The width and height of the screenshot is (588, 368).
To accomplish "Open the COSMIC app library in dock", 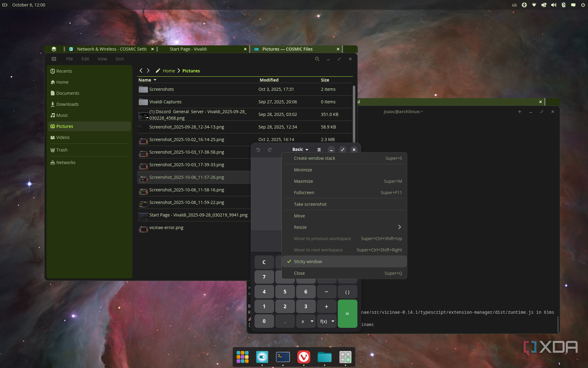I will pyautogui.click(x=243, y=357).
